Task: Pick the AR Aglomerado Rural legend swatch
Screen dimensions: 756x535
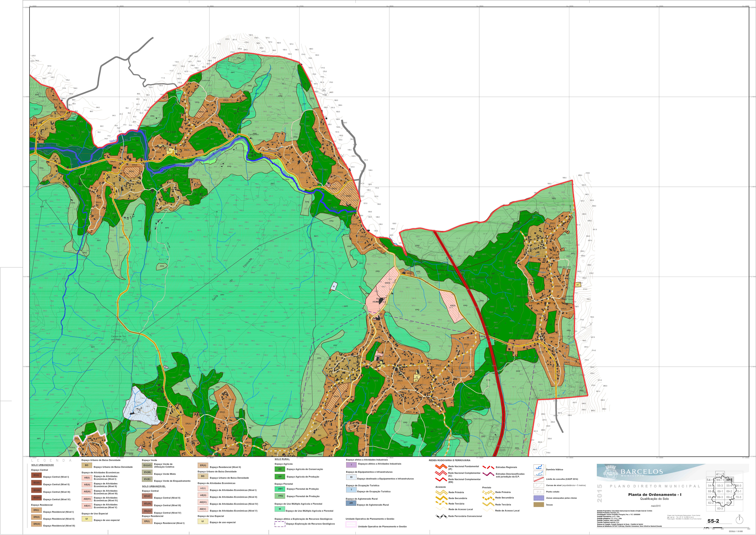Action: 351,503
